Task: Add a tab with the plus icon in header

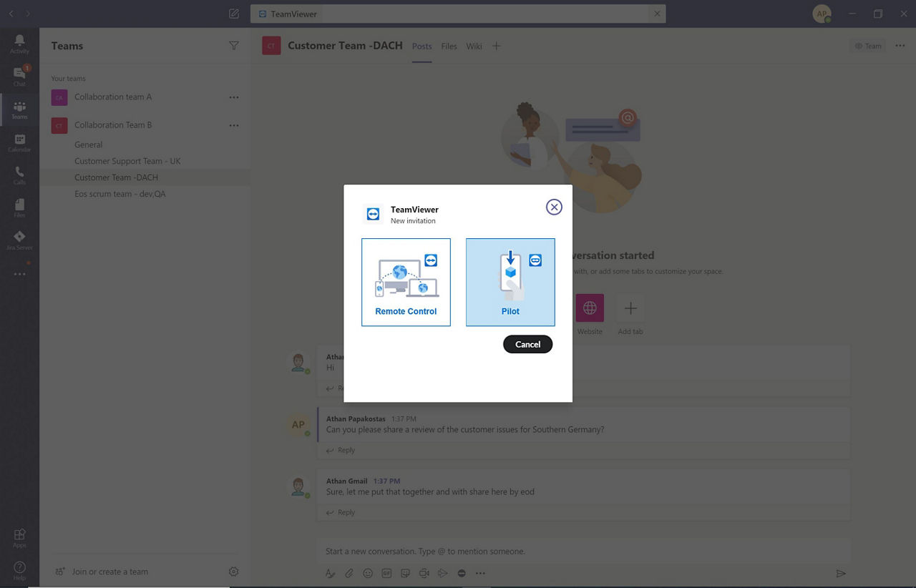Action: (496, 46)
